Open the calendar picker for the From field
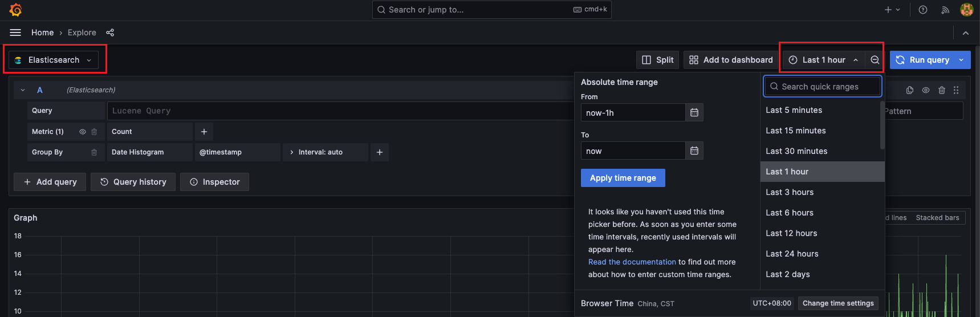980x317 pixels. pos(694,113)
